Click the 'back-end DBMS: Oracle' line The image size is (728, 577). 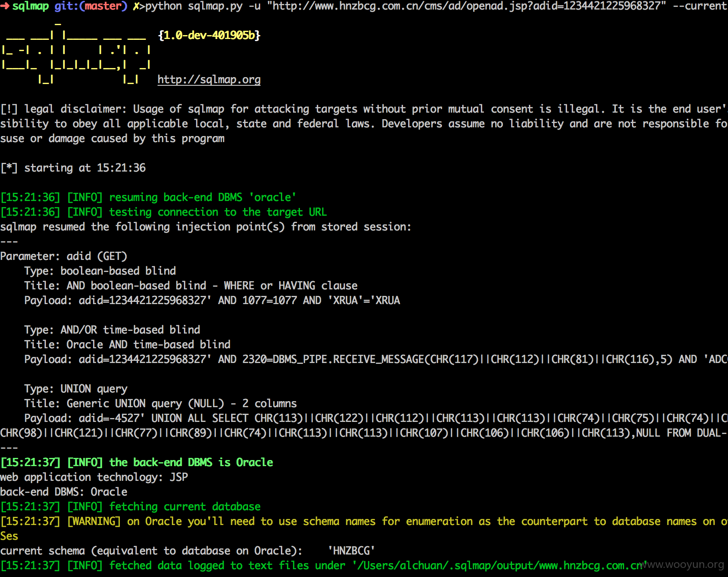click(64, 492)
